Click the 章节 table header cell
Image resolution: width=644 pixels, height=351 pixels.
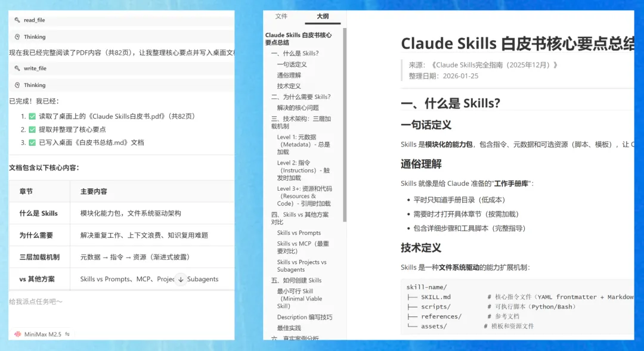click(39, 191)
